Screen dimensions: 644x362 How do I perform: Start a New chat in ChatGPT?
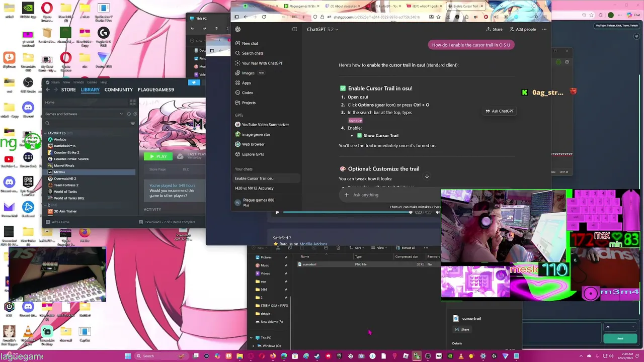click(x=247, y=43)
